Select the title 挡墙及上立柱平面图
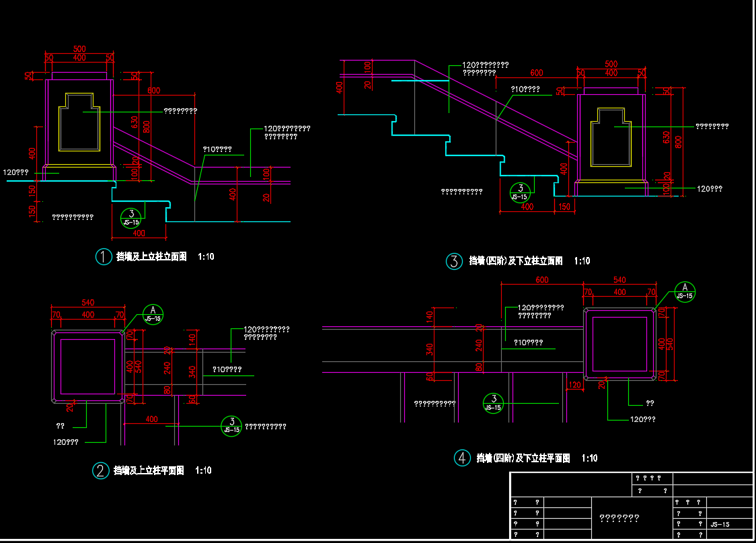Image resolution: width=756 pixels, height=543 pixels. tap(149, 470)
